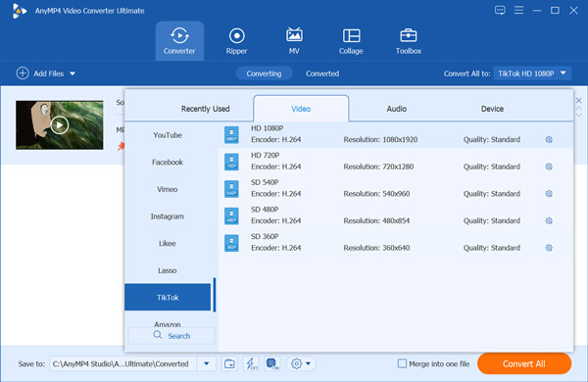Select YouTube in the format category list
588x382 pixels.
(168, 135)
